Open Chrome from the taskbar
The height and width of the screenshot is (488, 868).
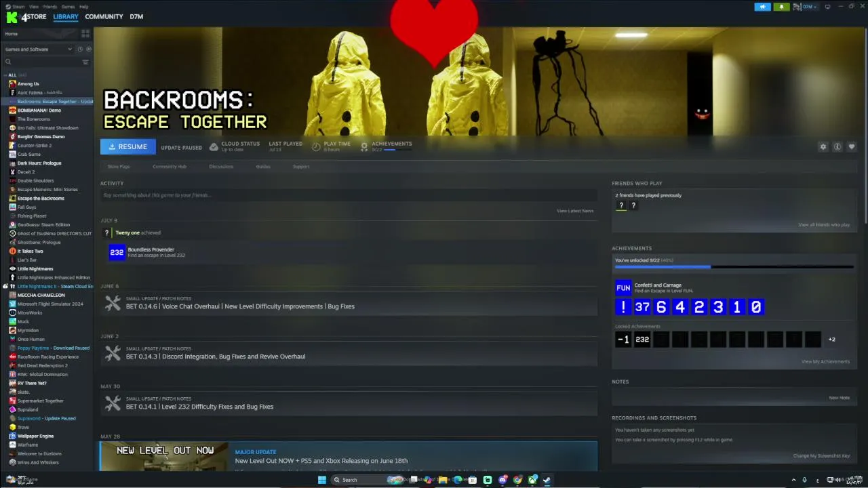point(517,480)
